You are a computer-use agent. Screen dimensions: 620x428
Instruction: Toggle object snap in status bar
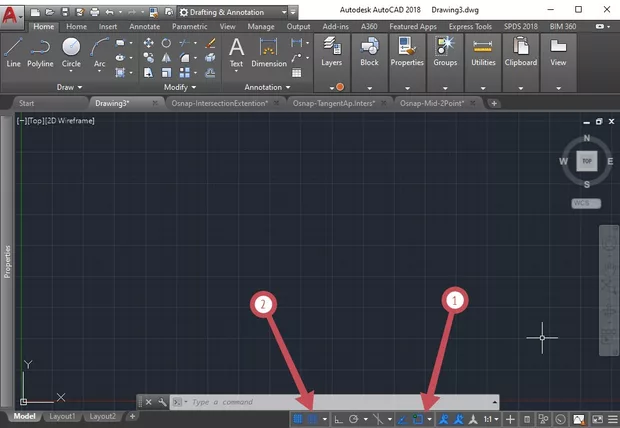418,419
